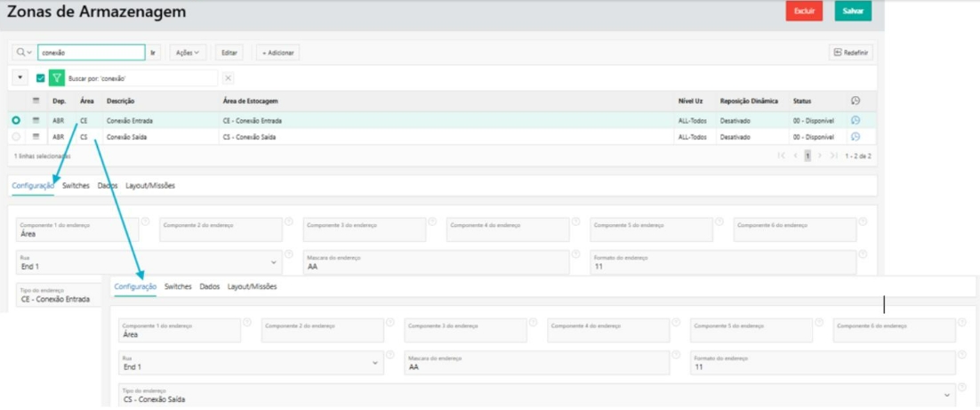980x410 pixels.
Task: Click help icon for Componente 3 in CE panel
Action: point(432,221)
